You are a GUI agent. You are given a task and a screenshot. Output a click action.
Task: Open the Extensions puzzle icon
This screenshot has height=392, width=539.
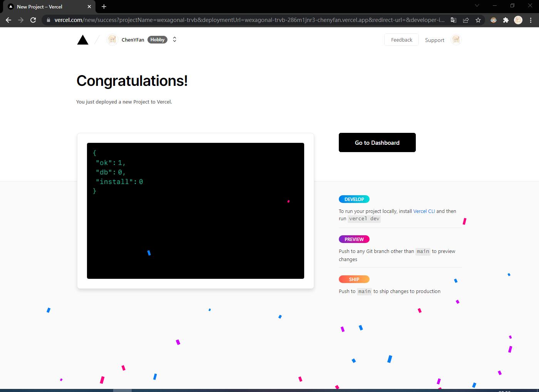506,20
